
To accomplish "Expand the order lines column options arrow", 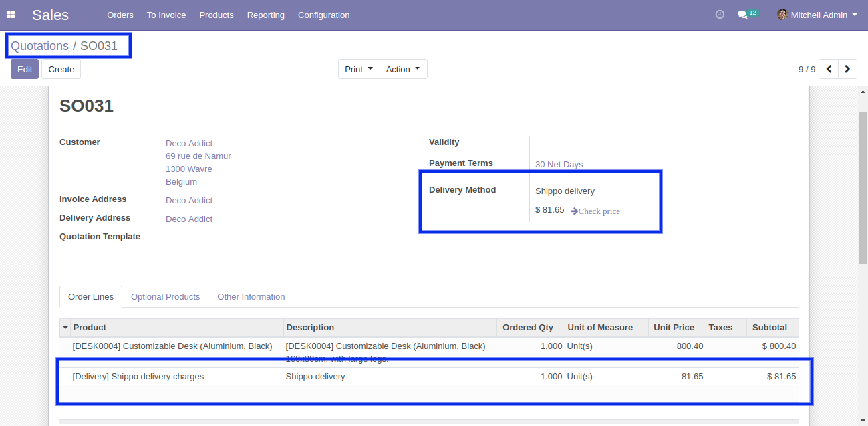I will pos(65,328).
